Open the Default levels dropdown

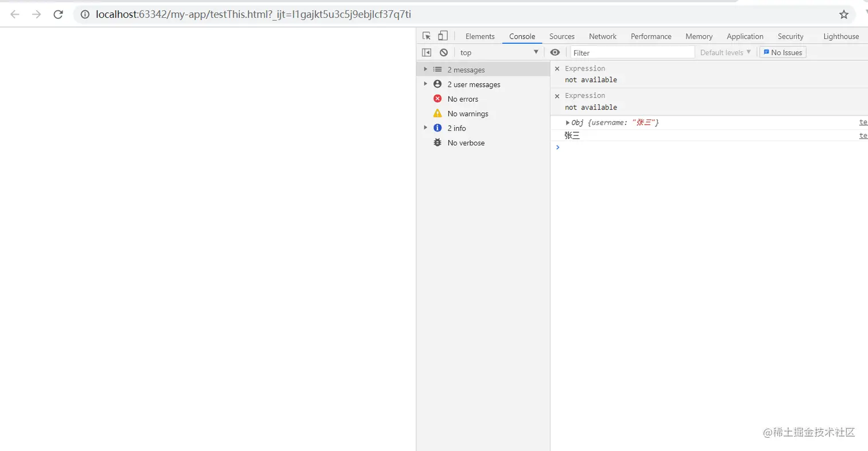[x=726, y=52]
